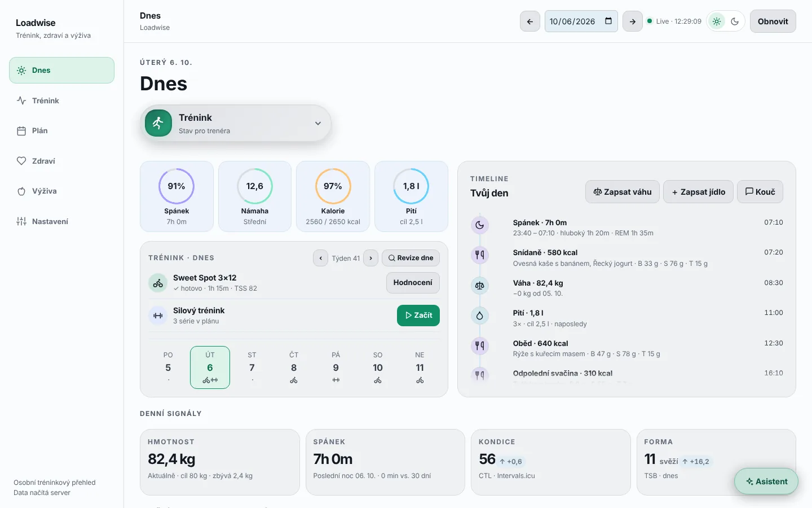Click Hodnocení for Sweet Spot 3×12

(413, 283)
